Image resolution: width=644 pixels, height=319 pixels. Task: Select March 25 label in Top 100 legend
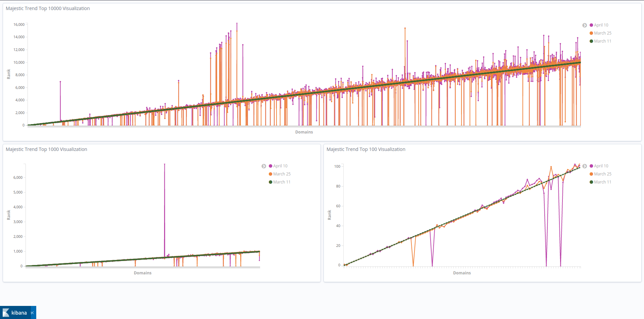603,174
